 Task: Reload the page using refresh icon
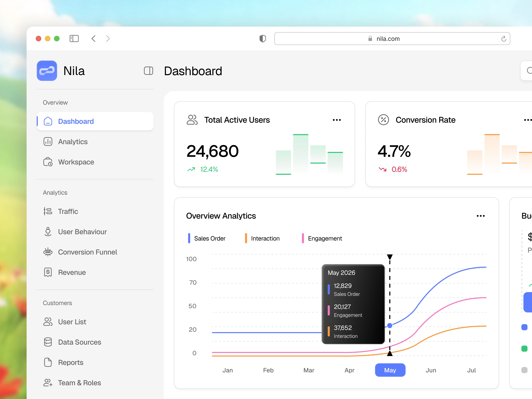click(x=504, y=39)
